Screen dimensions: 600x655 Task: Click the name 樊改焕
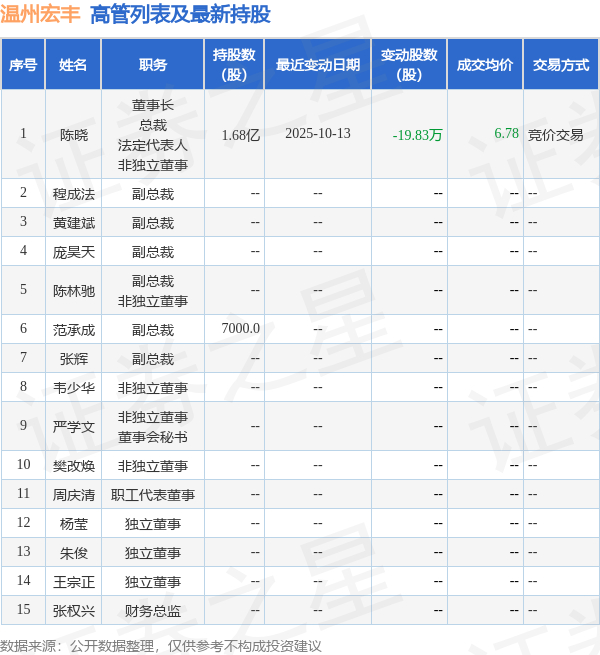click(74, 466)
